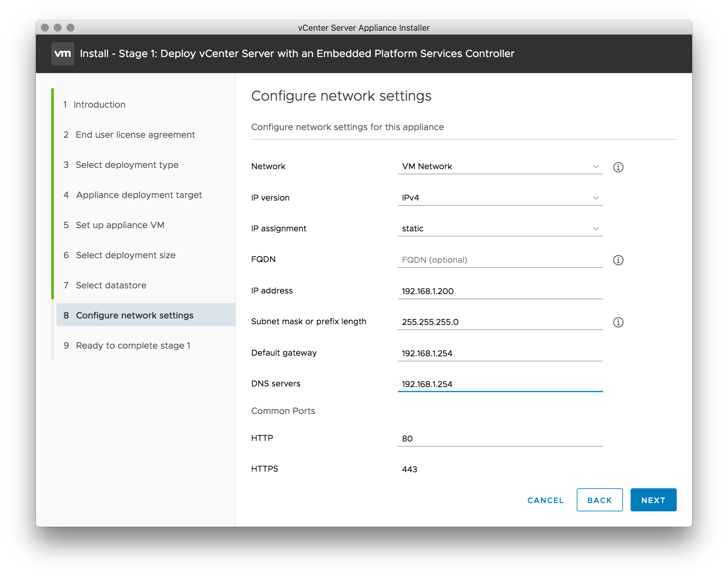Click the CANCEL button
This screenshot has width=728, height=578.
point(545,500)
